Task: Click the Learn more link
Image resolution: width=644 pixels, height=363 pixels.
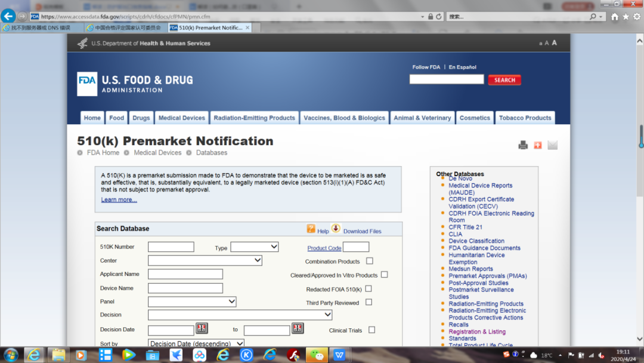Action: coord(119,199)
